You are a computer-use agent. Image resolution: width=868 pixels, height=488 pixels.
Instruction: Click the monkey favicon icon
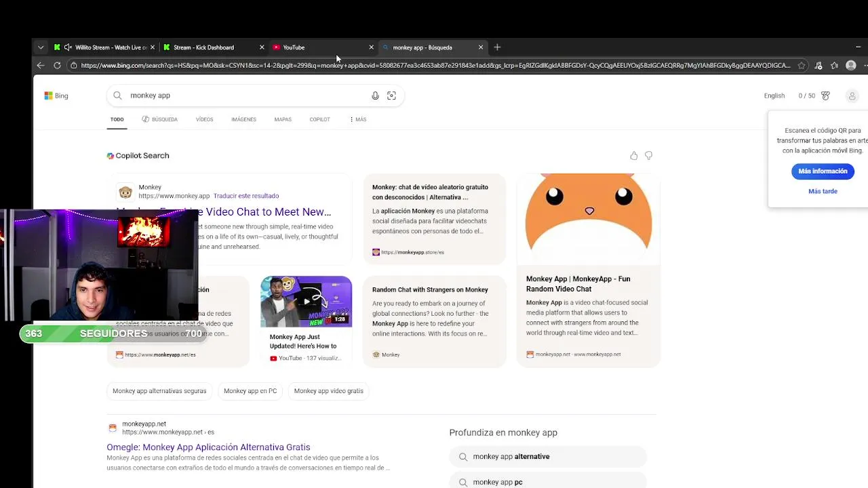(x=125, y=192)
